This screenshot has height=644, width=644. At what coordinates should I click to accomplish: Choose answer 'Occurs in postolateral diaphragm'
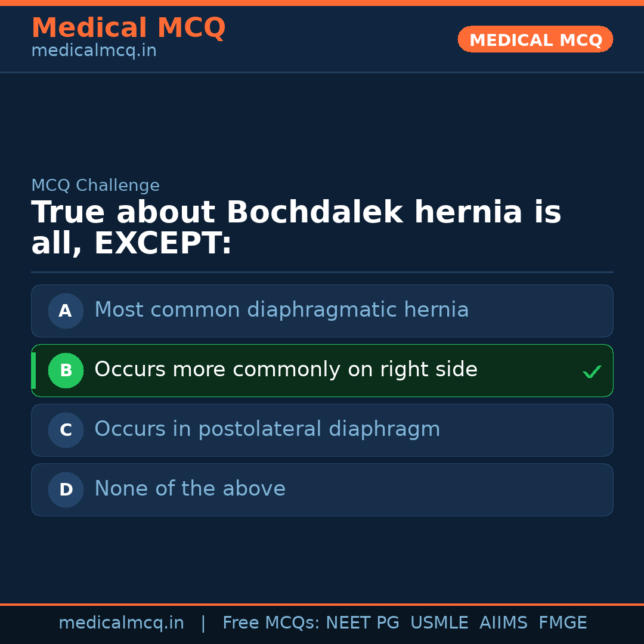tap(267, 429)
